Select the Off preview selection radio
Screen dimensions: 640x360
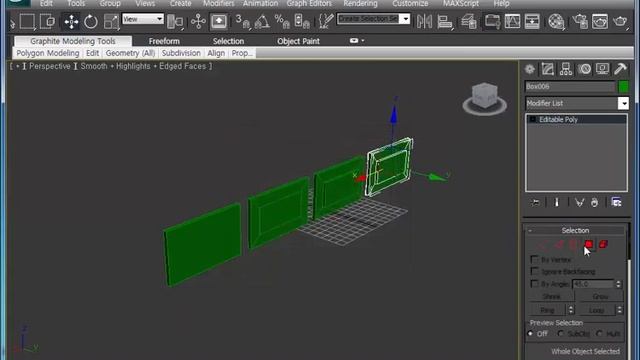[x=531, y=333]
